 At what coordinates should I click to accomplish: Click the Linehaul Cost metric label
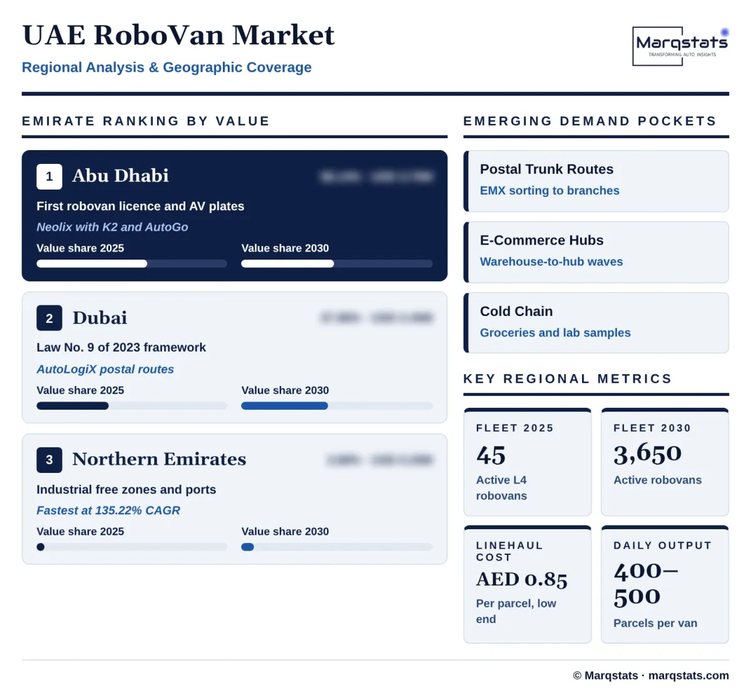coord(509,552)
